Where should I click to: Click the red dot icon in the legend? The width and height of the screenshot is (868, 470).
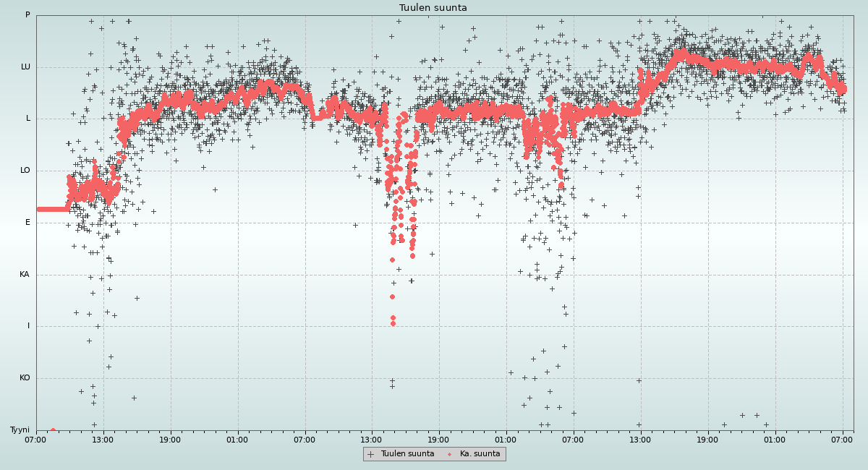(450, 454)
